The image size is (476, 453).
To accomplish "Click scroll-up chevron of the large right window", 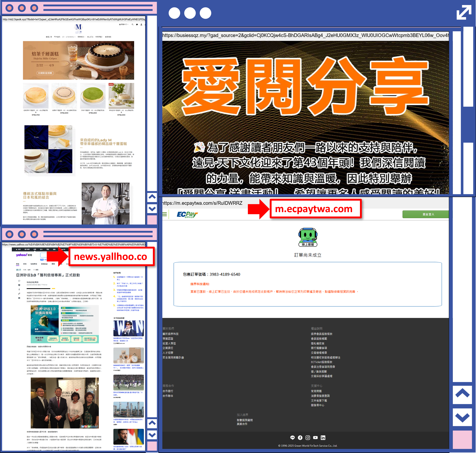I will click(x=462, y=395).
